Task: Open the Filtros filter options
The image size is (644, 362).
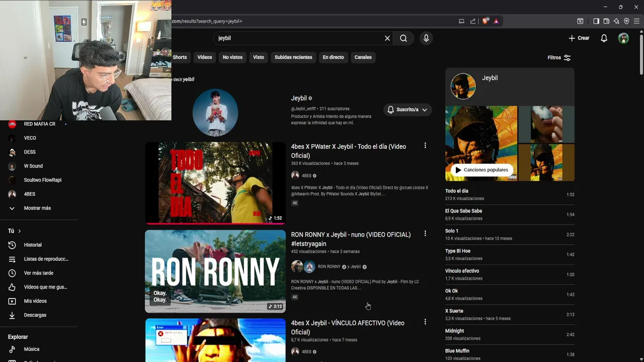Action: click(x=559, y=58)
